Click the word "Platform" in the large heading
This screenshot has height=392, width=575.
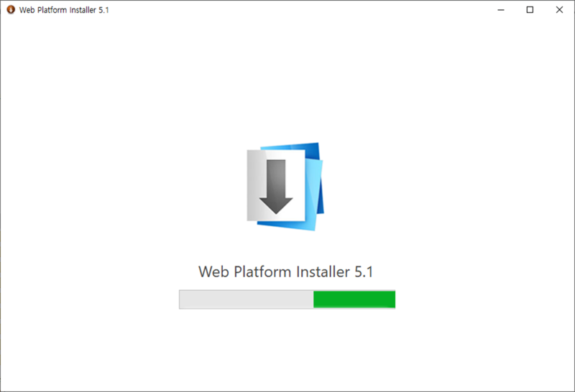262,272
